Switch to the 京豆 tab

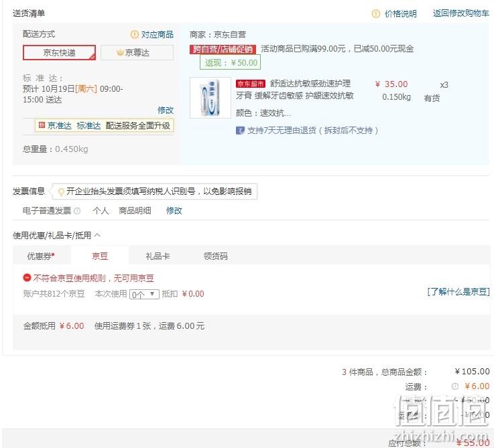pyautogui.click(x=100, y=256)
